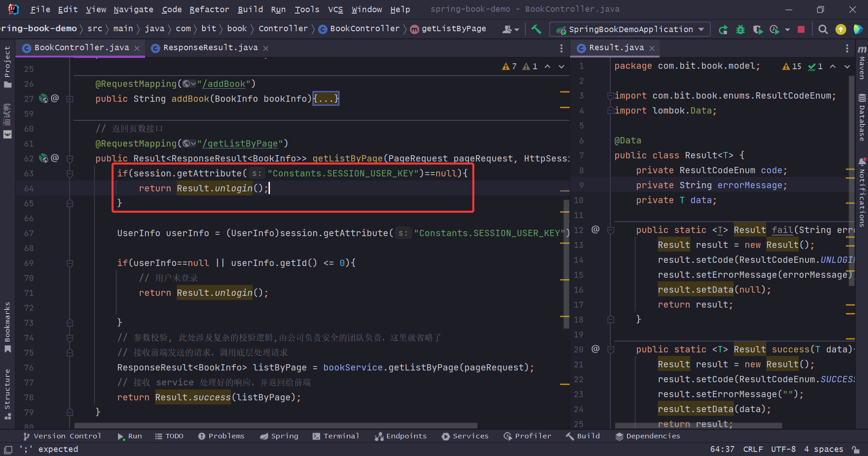Expand folded addBook method body

pos(326,99)
